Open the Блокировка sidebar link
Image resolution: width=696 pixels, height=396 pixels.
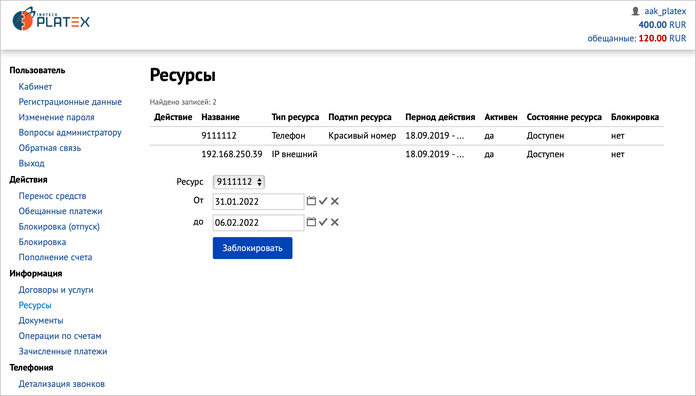point(42,242)
